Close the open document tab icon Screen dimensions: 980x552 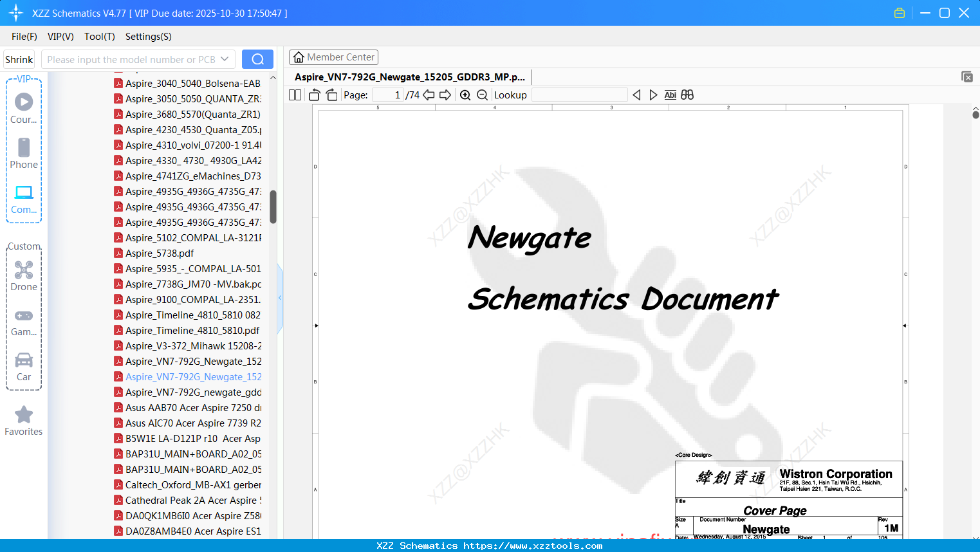(967, 77)
